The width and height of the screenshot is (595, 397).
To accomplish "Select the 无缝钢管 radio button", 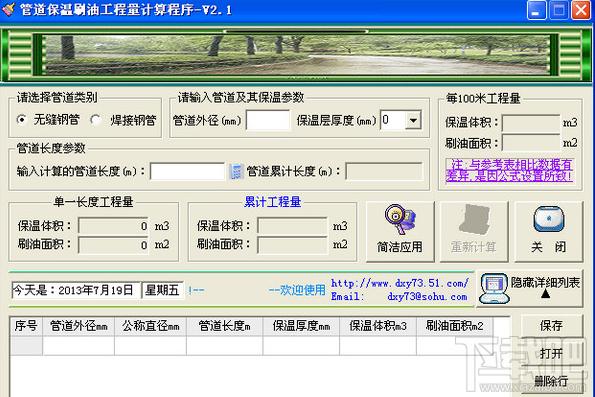I will click(x=22, y=120).
